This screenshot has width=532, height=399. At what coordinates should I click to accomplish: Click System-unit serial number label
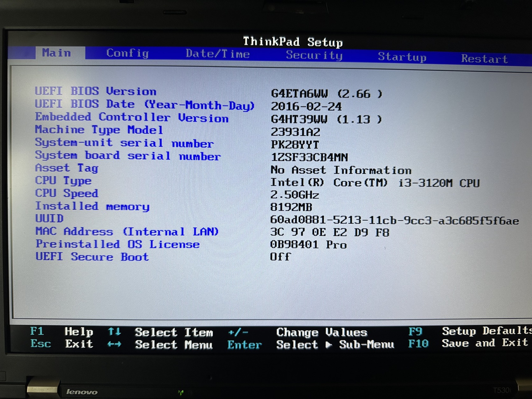124,143
